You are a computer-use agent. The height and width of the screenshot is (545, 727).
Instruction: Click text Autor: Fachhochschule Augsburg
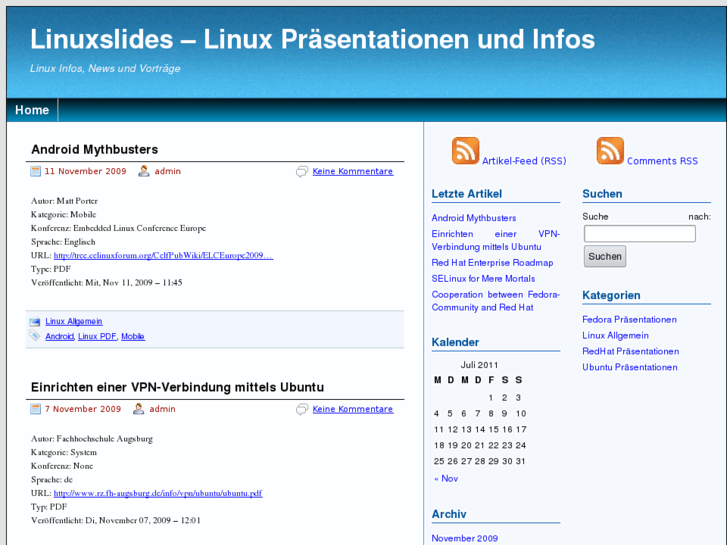pyautogui.click(x=92, y=439)
